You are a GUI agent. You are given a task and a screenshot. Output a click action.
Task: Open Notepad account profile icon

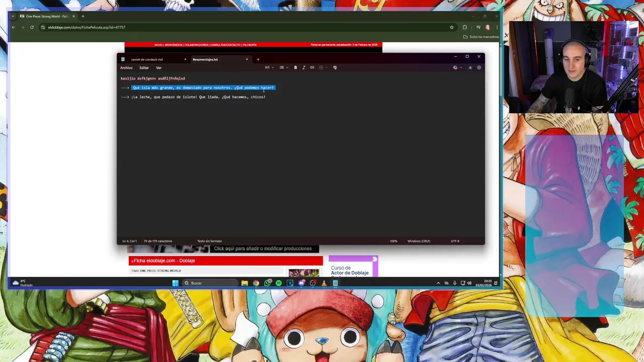click(470, 67)
